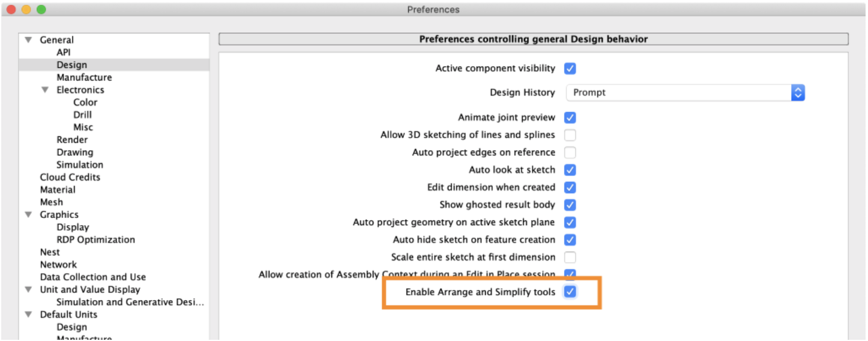This screenshot has height=341, width=868.
Task: Select Data Collection and Use
Action: (92, 277)
